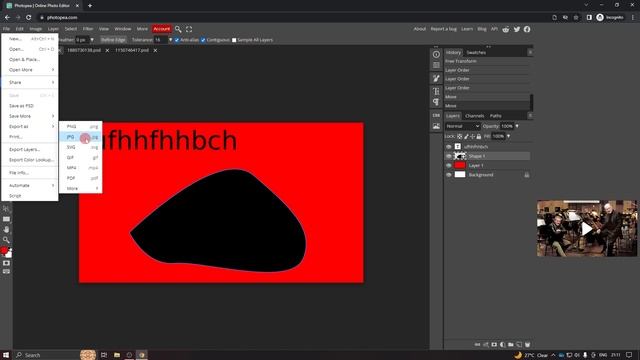Toggle Quick Mask mode icon
Viewport: 640px width, 360px height.
point(6,263)
